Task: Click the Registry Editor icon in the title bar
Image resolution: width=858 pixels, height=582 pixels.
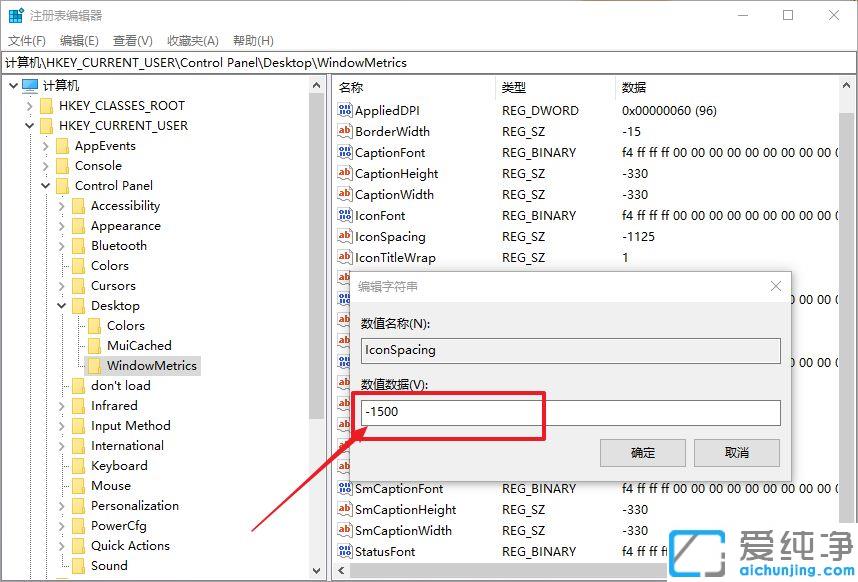Action: click(x=14, y=14)
